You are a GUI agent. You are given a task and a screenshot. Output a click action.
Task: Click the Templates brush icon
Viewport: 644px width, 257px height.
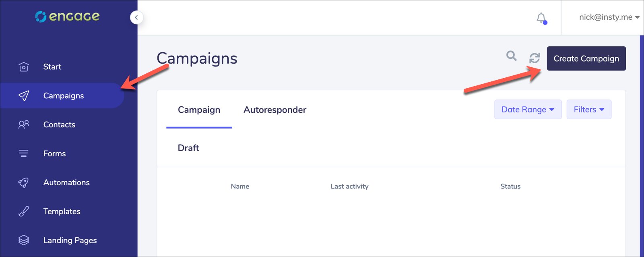tap(24, 211)
